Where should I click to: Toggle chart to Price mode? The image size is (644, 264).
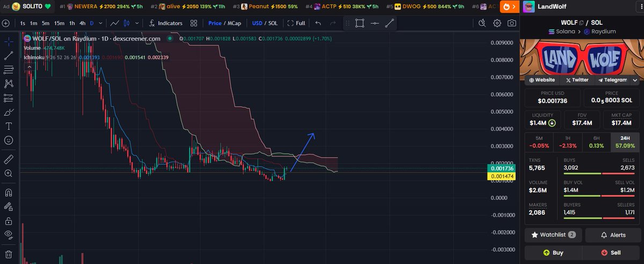coord(215,23)
